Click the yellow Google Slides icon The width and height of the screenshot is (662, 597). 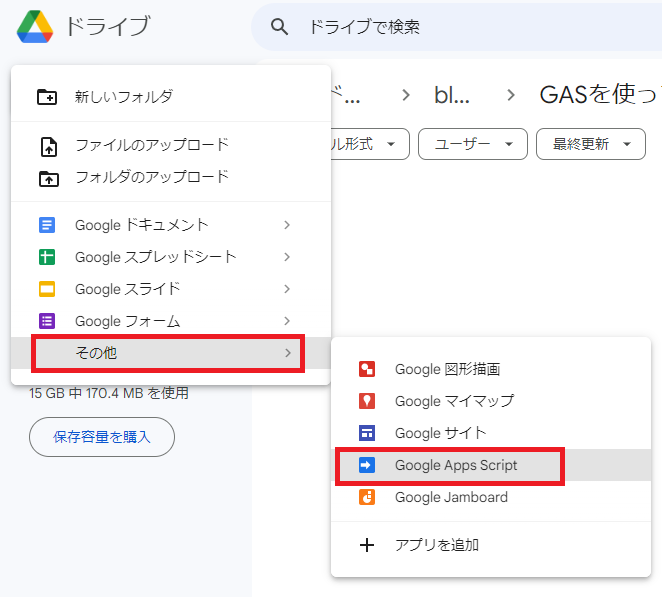tap(47, 289)
